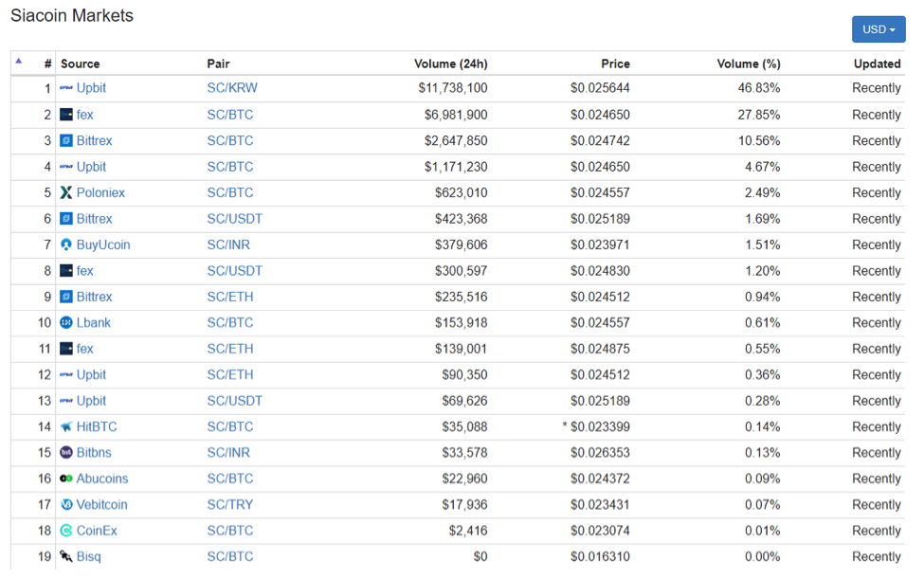Click the Lbank logo icon
Viewport: 924px width, 579px height.
[66, 322]
